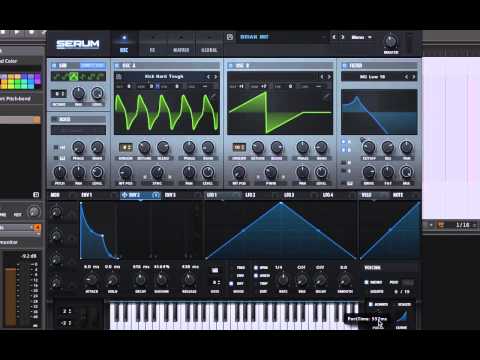
Task: Click the Serum logo
Action: point(78,44)
